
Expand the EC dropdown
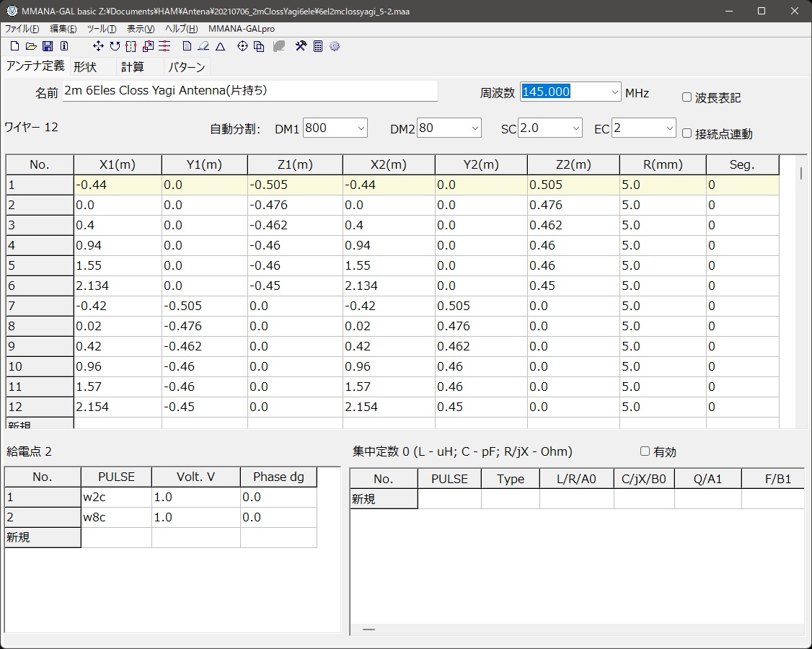pyautogui.click(x=668, y=128)
